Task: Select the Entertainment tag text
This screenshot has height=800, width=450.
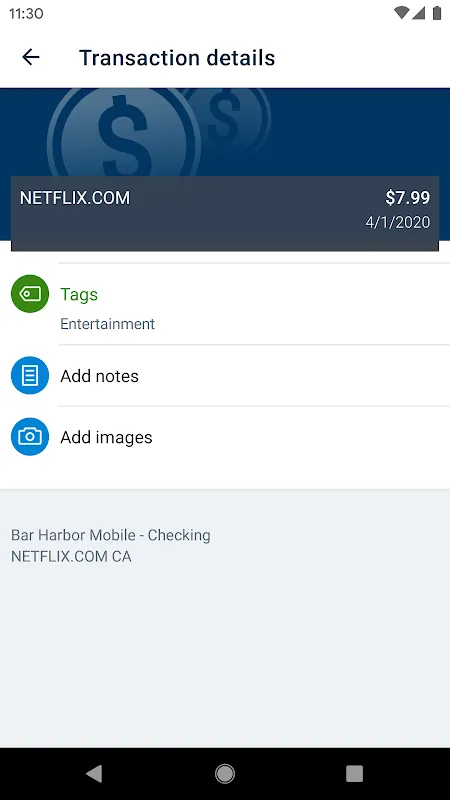Action: 108,324
